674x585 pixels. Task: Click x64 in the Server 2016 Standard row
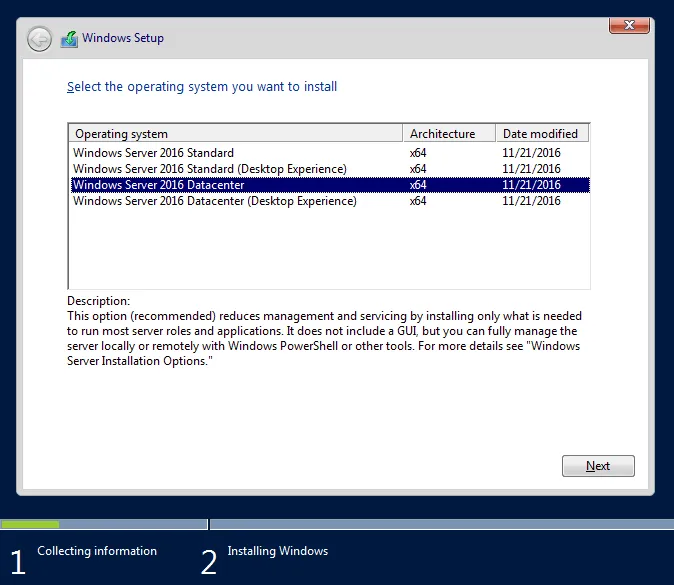(418, 153)
